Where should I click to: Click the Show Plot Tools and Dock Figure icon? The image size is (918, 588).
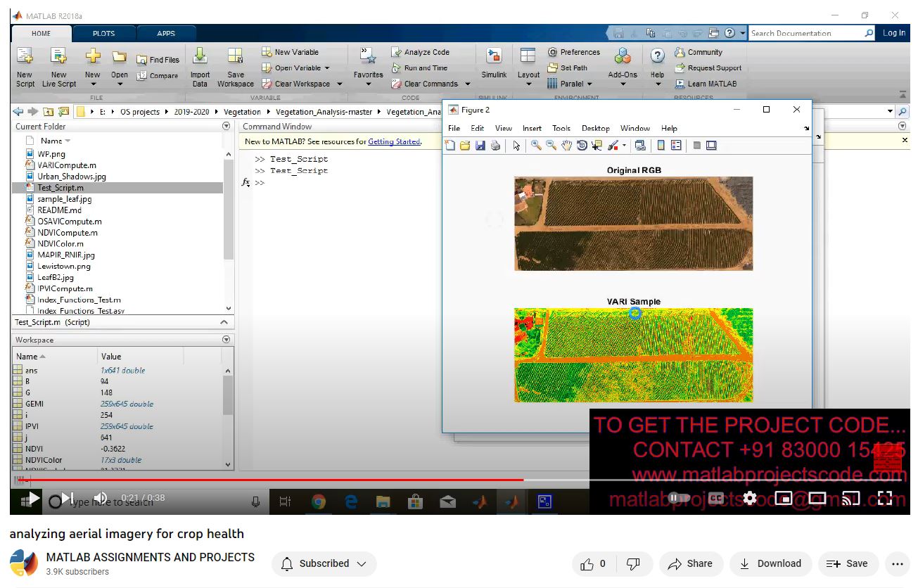[x=711, y=146]
